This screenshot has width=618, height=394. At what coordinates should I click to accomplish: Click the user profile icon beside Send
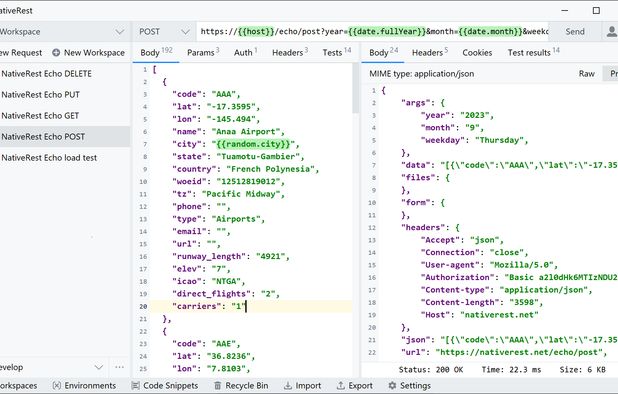[612, 32]
